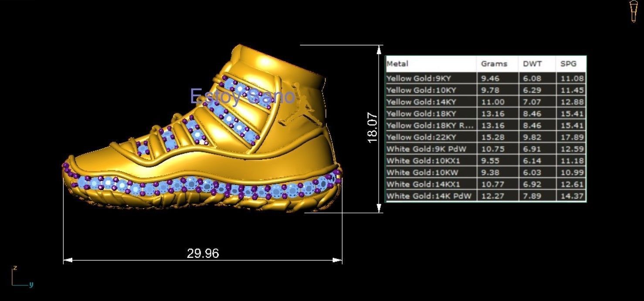The height and width of the screenshot is (301, 644).
Task: Click the White Gold:9K PdW row label
Action: coord(426,149)
